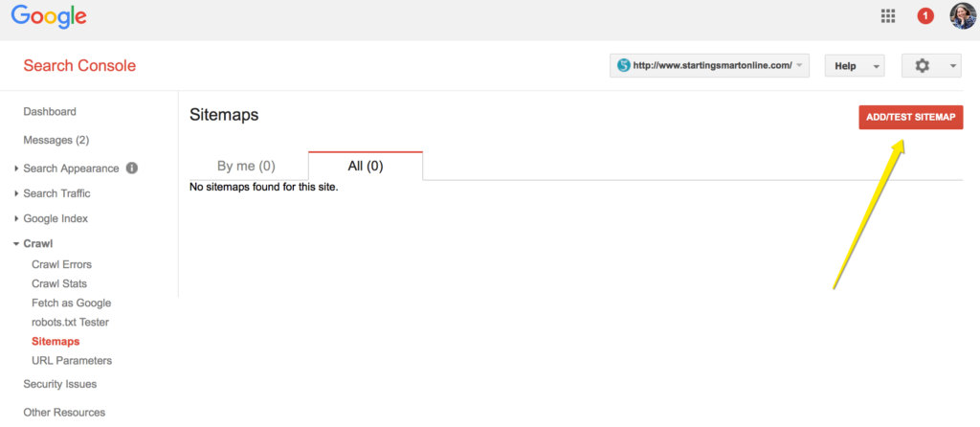Open Fetch as Google tool

(x=71, y=303)
